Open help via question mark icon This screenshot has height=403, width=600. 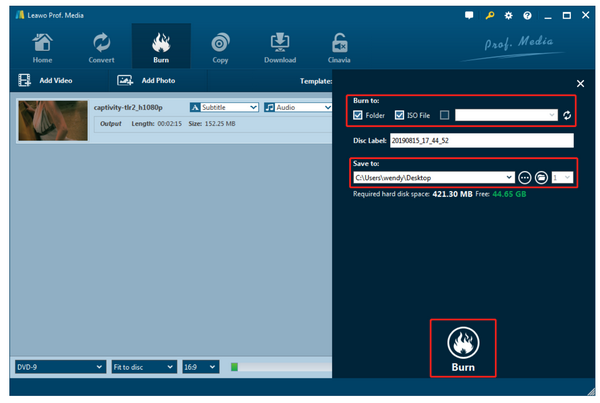coord(527,15)
